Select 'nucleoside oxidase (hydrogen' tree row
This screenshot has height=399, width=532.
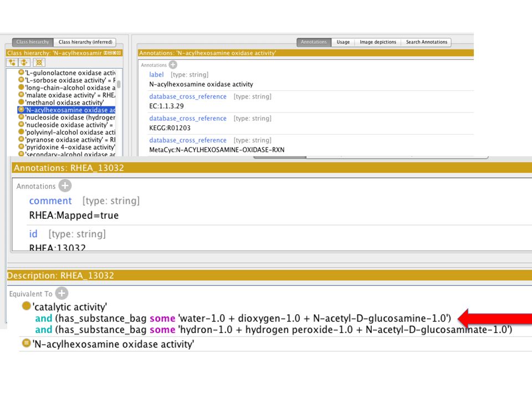(67, 117)
